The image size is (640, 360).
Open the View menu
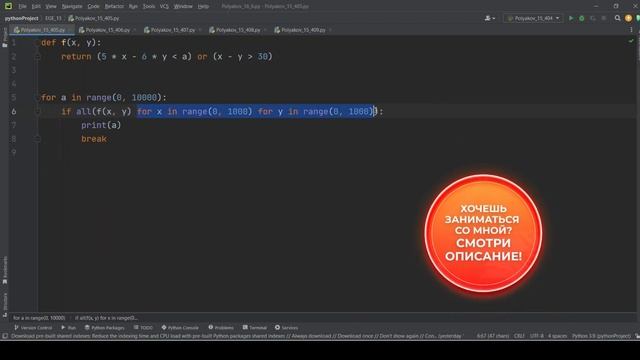(x=51, y=6)
